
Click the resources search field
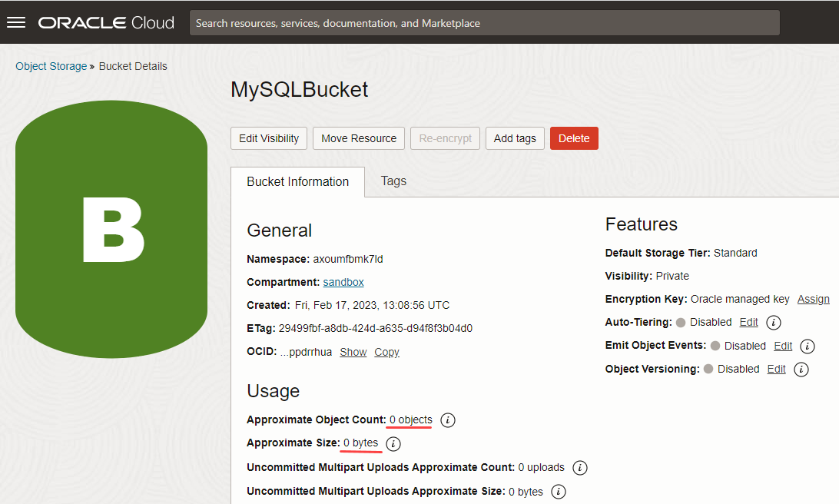click(x=484, y=22)
